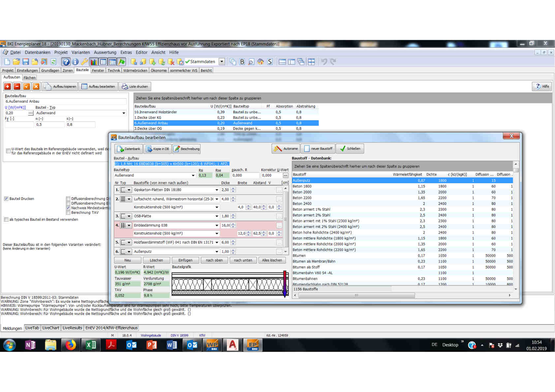Click vertical scrollbar of layer list
Screen dimensions: 555x392
[x=286, y=220]
